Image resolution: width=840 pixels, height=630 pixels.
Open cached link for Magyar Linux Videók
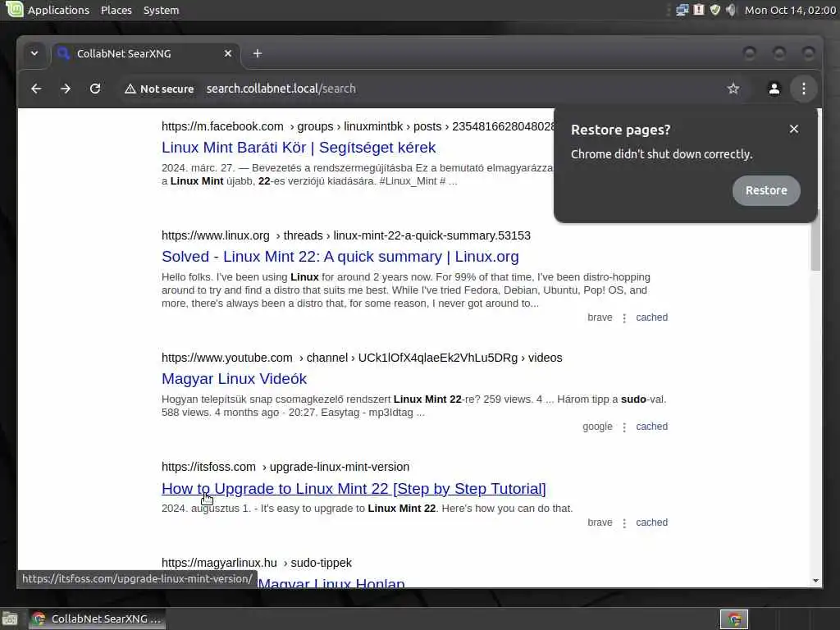coord(651,427)
